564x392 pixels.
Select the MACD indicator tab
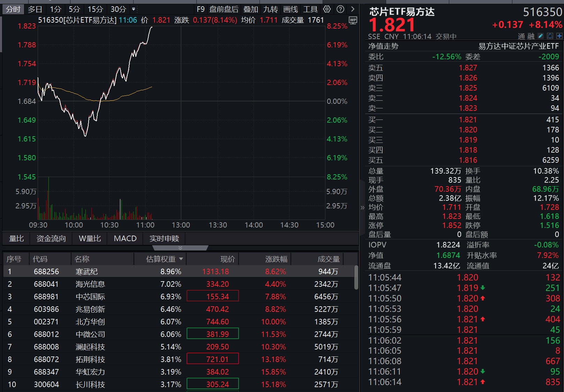pyautogui.click(x=125, y=238)
